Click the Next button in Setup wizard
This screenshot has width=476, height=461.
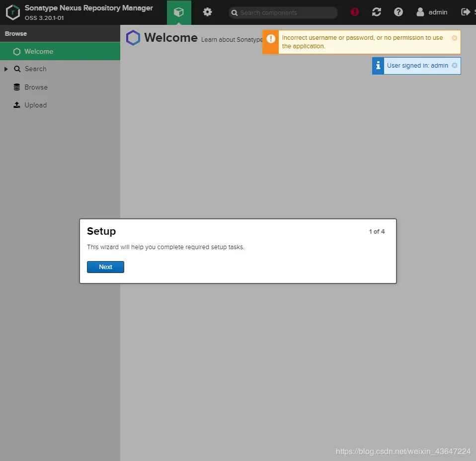pyautogui.click(x=105, y=267)
